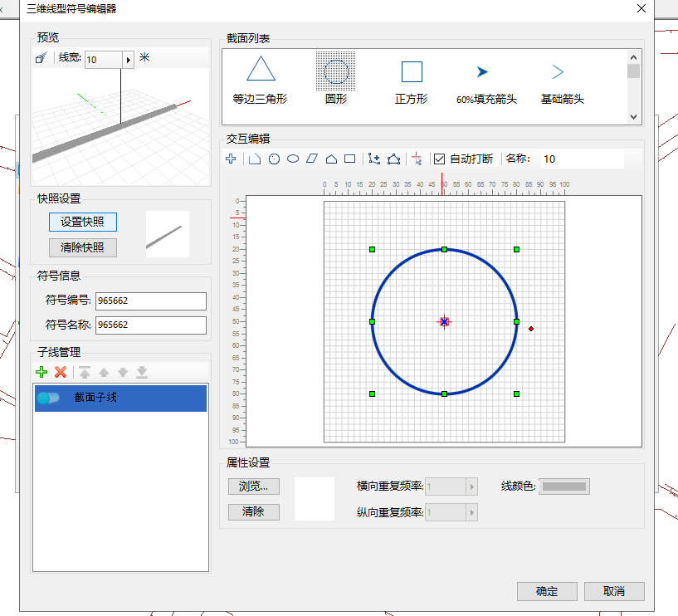Image resolution: width=678 pixels, height=616 pixels.
Task: Toggle the 自动打断 checkbox
Action: pyautogui.click(x=439, y=159)
